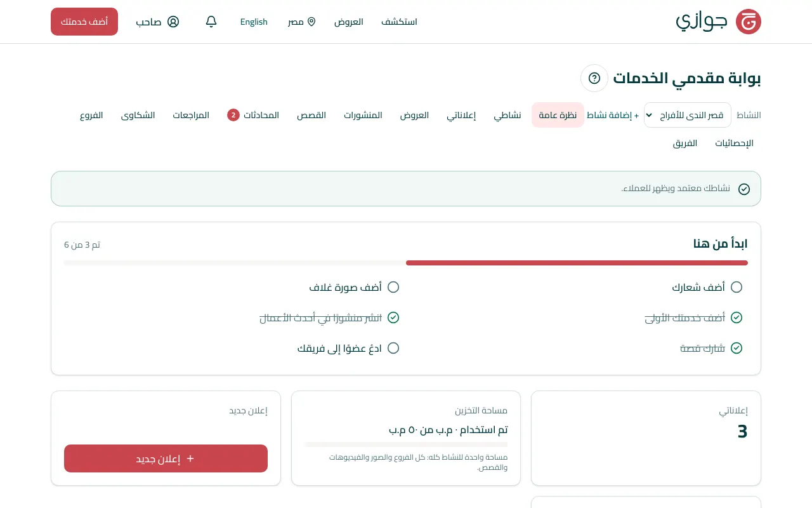Toggle the ادعُ عضوًا إلى فريقك circle
Viewport: 812px width, 508px height.
[393, 348]
